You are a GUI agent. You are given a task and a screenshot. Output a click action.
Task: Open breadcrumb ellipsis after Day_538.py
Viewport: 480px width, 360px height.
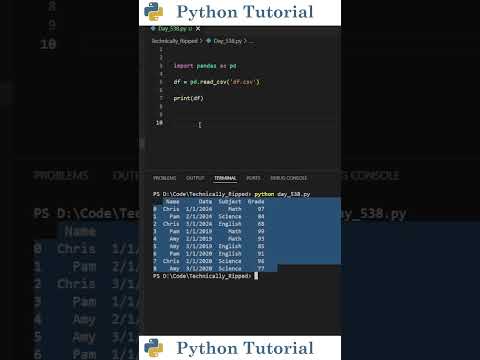[251, 41]
